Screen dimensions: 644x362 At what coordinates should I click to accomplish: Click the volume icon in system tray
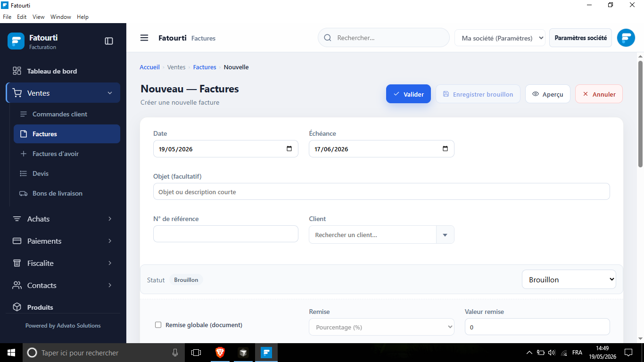552,353
